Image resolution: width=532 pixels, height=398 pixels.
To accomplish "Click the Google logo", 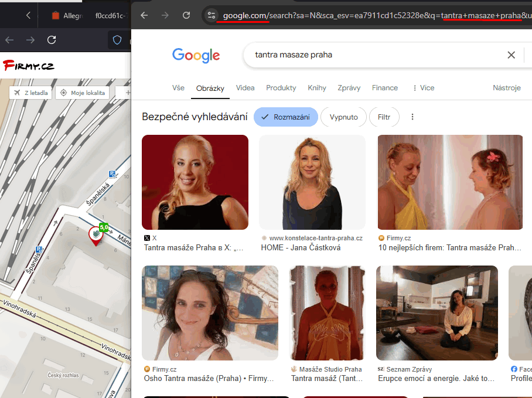I will click(x=196, y=55).
